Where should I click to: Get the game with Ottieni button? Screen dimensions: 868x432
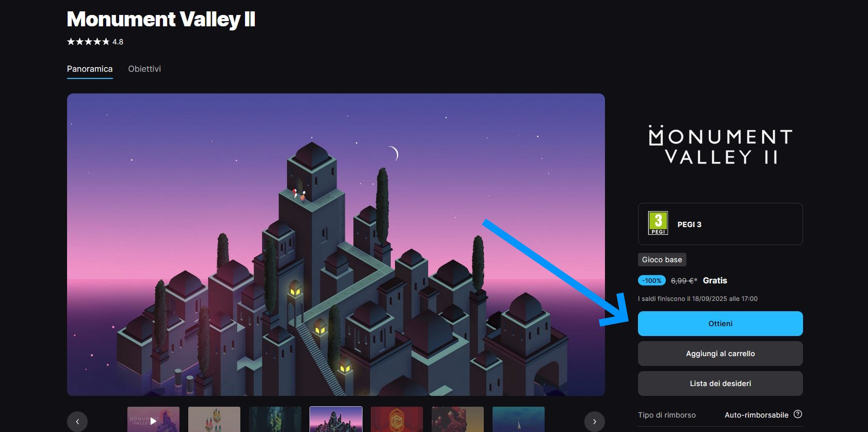click(720, 324)
